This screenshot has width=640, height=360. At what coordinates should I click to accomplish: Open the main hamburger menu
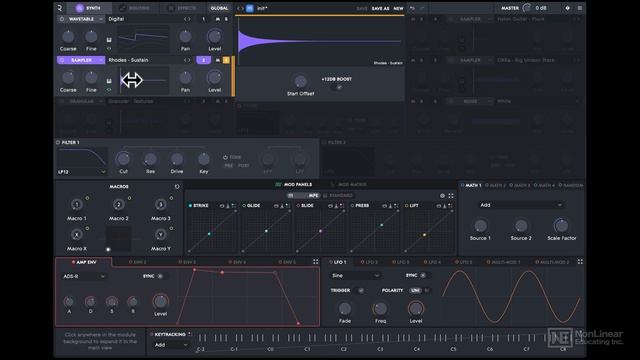(x=580, y=8)
